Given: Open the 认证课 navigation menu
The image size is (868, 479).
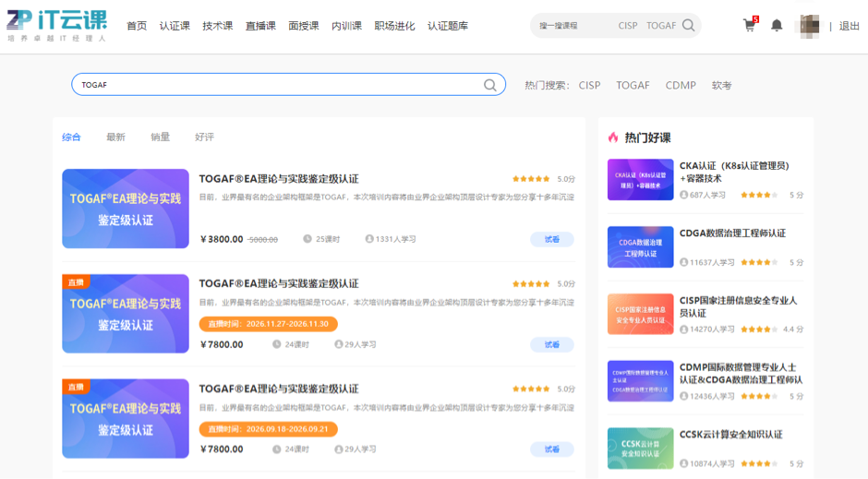Looking at the screenshot, I should point(175,26).
